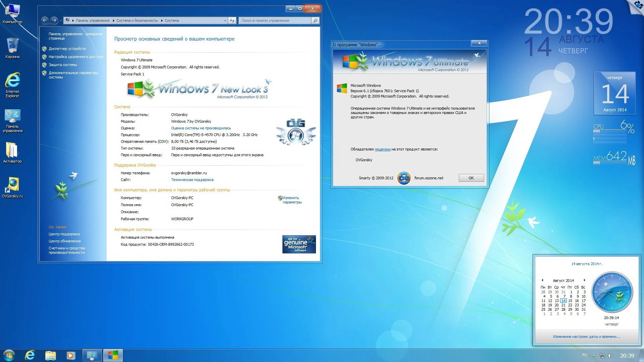The image size is (644, 362).
Task: Open the Компьютер desktop icon
Action: pos(12,13)
